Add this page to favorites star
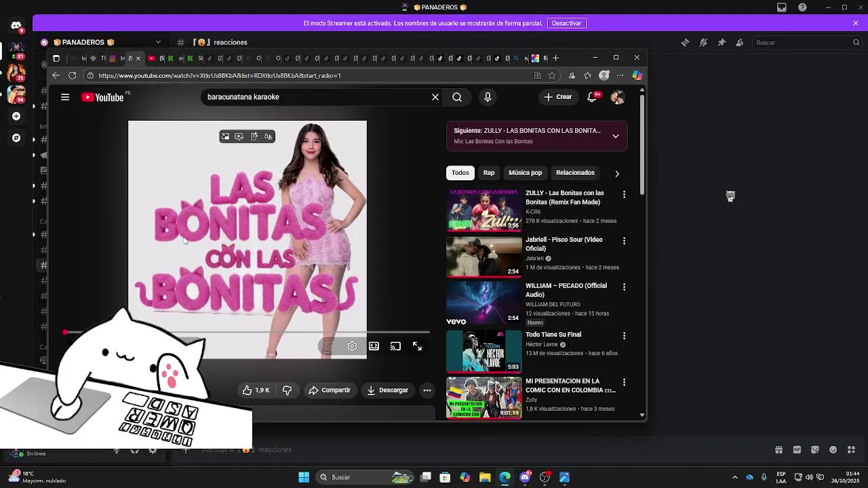This screenshot has width=868, height=488. 552,75
